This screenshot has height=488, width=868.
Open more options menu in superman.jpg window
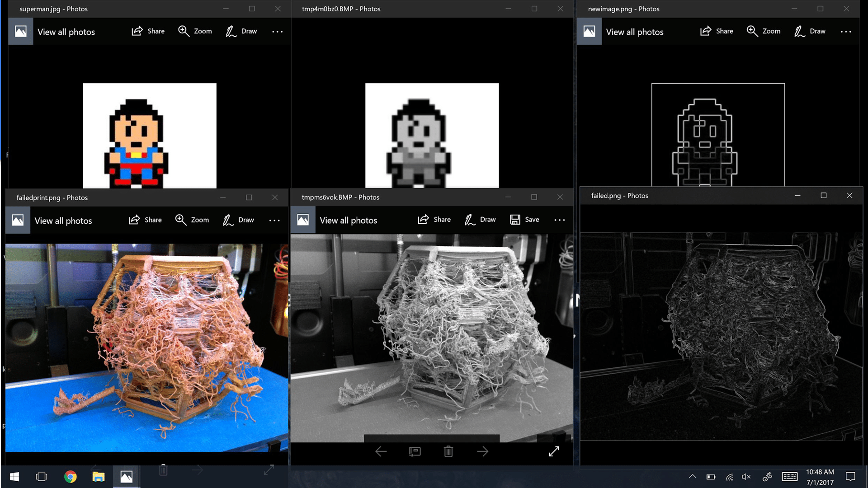point(278,32)
